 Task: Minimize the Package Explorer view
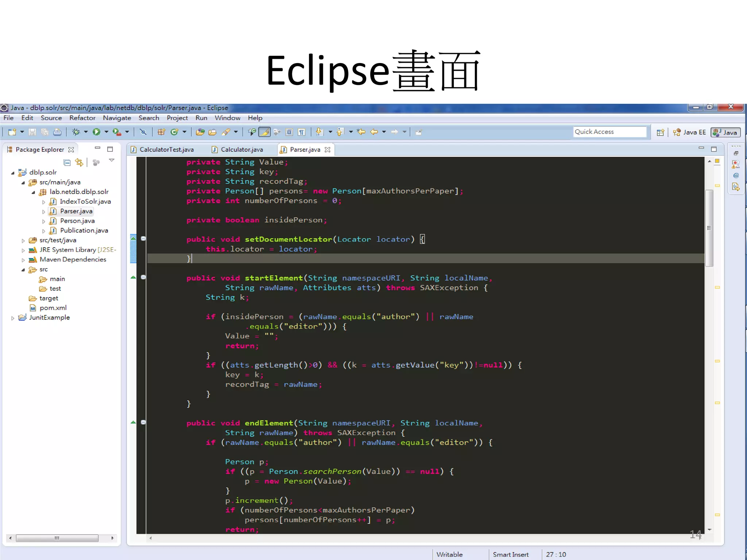coord(97,148)
